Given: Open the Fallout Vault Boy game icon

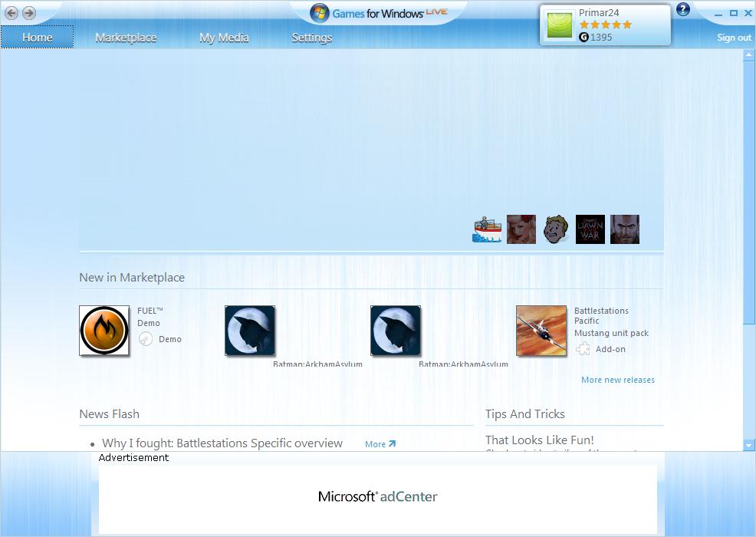Looking at the screenshot, I should click(556, 229).
